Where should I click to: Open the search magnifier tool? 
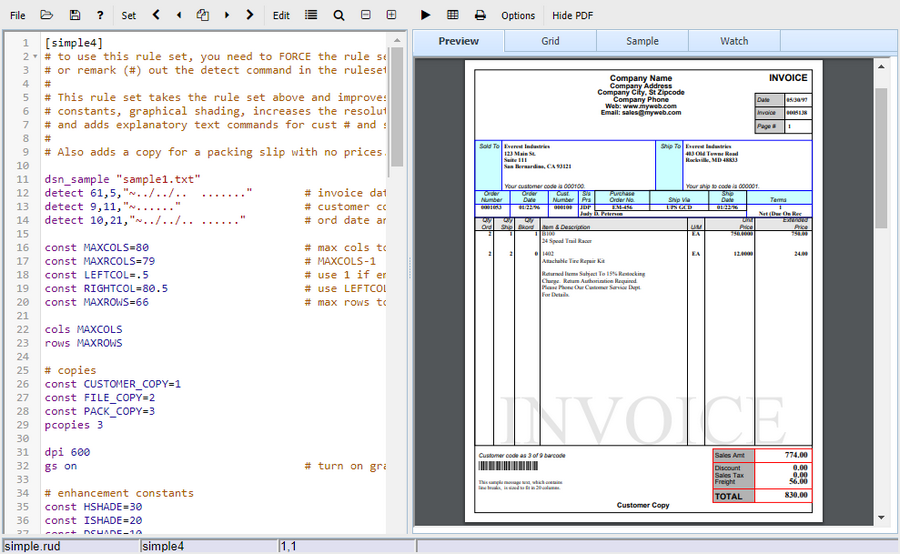coord(339,15)
